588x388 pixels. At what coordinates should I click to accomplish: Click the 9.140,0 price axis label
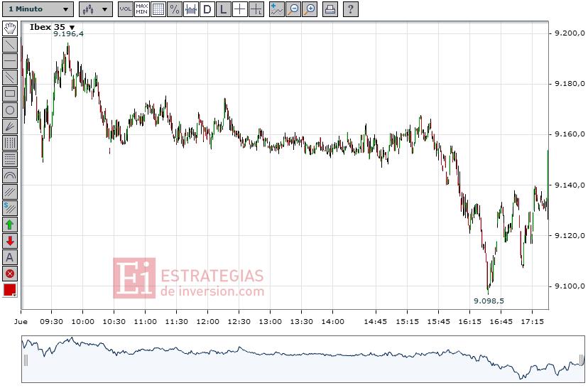click(570, 185)
